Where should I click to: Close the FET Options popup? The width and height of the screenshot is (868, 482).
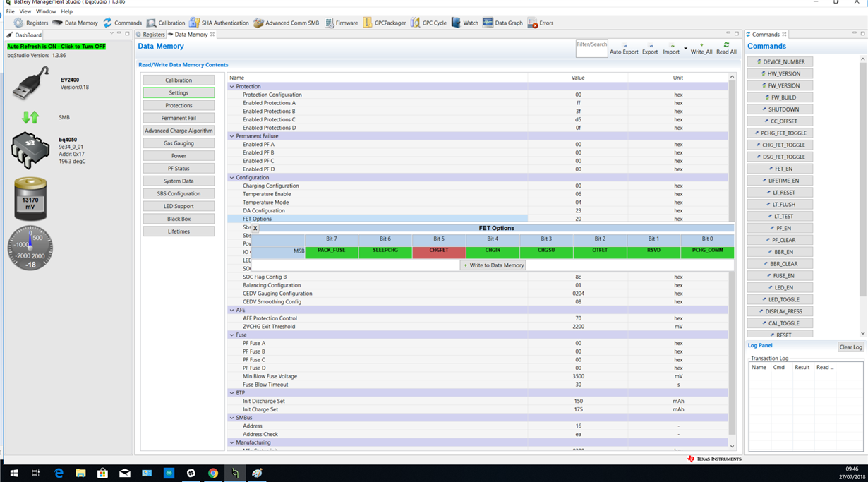point(255,228)
